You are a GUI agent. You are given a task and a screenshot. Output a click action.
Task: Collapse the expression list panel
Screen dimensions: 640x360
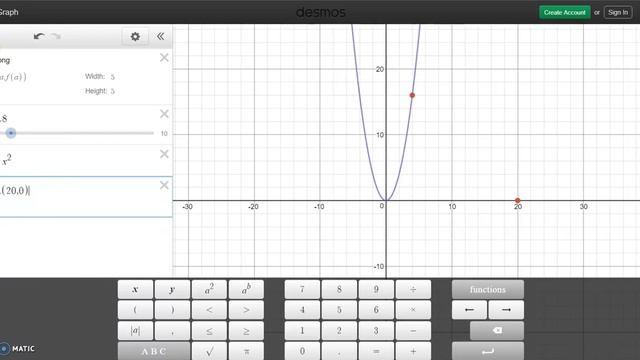click(x=160, y=36)
